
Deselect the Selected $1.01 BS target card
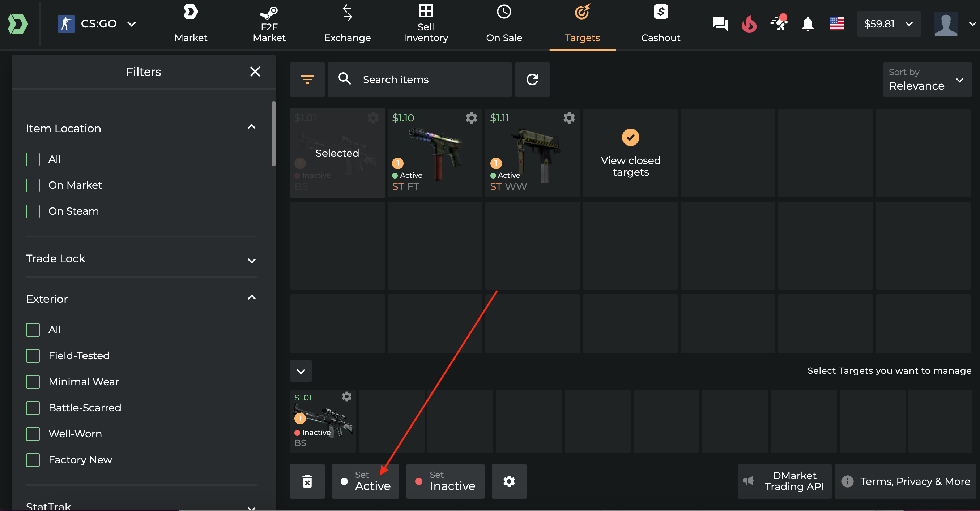[337, 153]
